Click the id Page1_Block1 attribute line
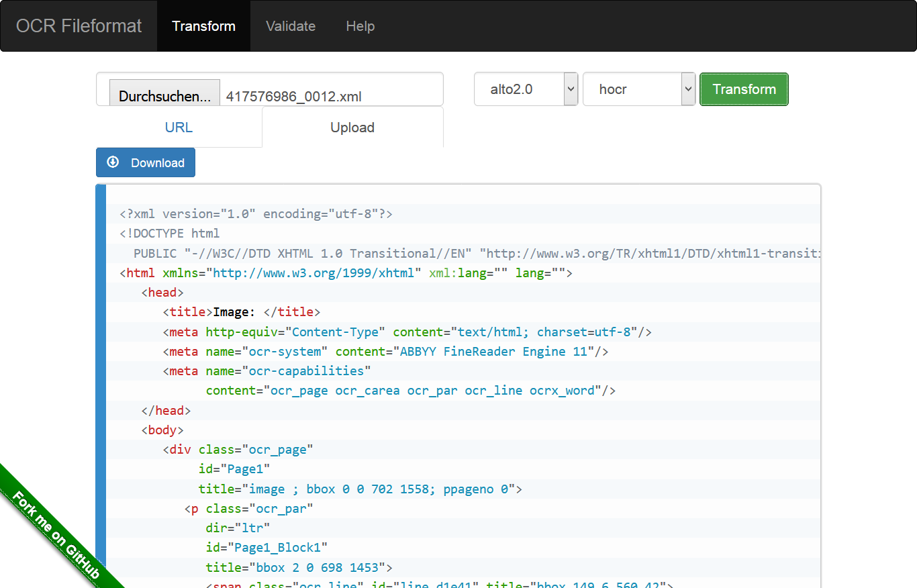This screenshot has width=917, height=588. [267, 548]
